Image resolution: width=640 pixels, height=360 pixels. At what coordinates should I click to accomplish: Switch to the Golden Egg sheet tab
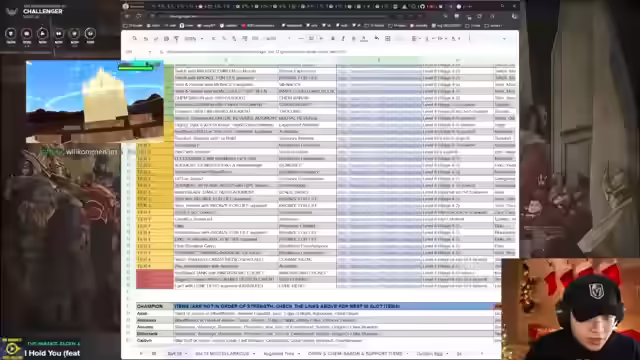coord(433,353)
